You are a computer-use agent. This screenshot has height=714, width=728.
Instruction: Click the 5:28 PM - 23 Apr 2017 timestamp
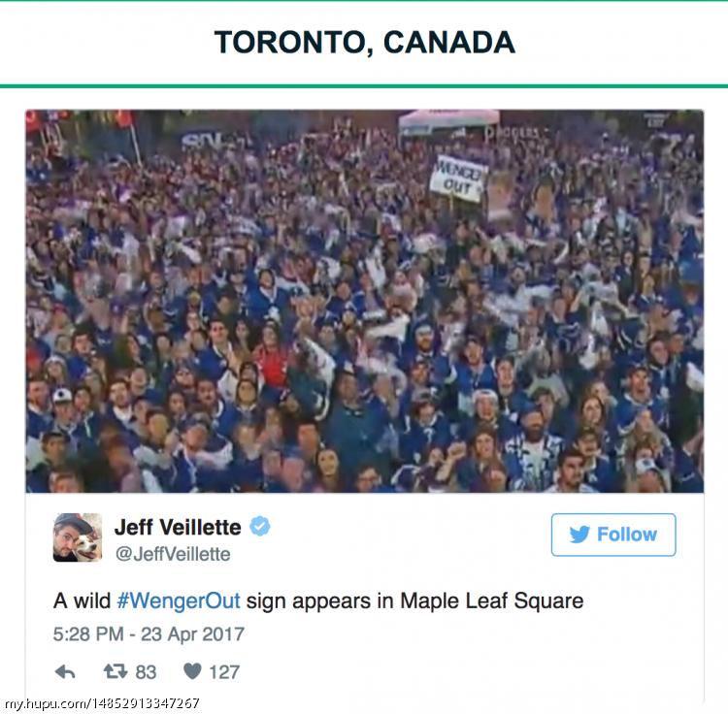point(149,634)
